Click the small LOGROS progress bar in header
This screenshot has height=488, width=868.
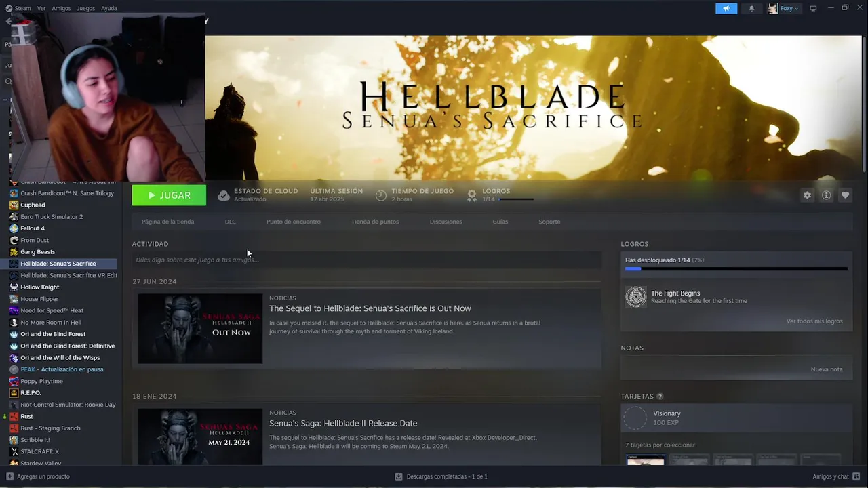(516, 199)
